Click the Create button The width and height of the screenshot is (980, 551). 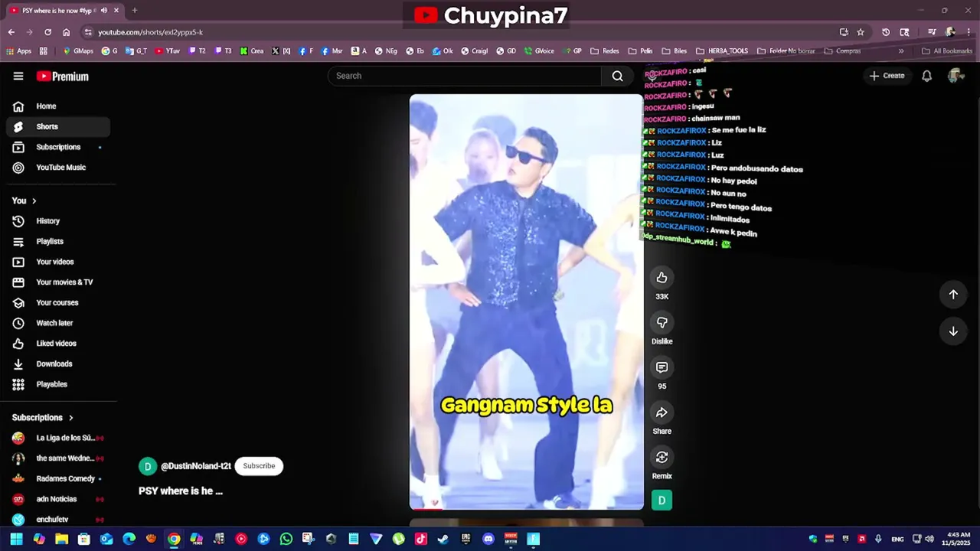pyautogui.click(x=887, y=76)
